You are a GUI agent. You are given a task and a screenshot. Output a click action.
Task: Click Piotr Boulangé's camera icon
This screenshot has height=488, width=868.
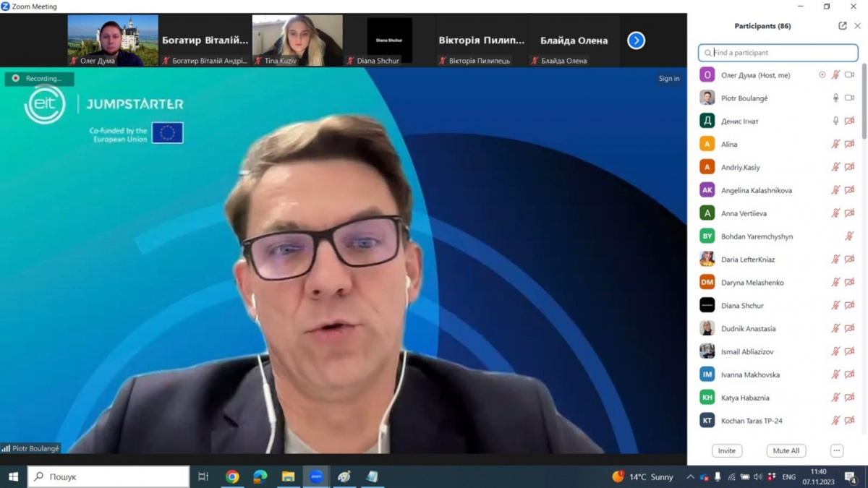click(849, 98)
